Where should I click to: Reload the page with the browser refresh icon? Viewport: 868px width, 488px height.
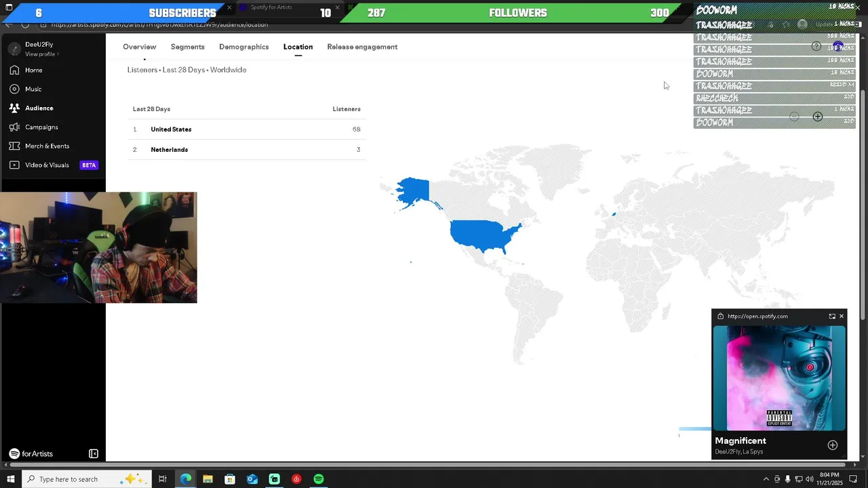25,24
